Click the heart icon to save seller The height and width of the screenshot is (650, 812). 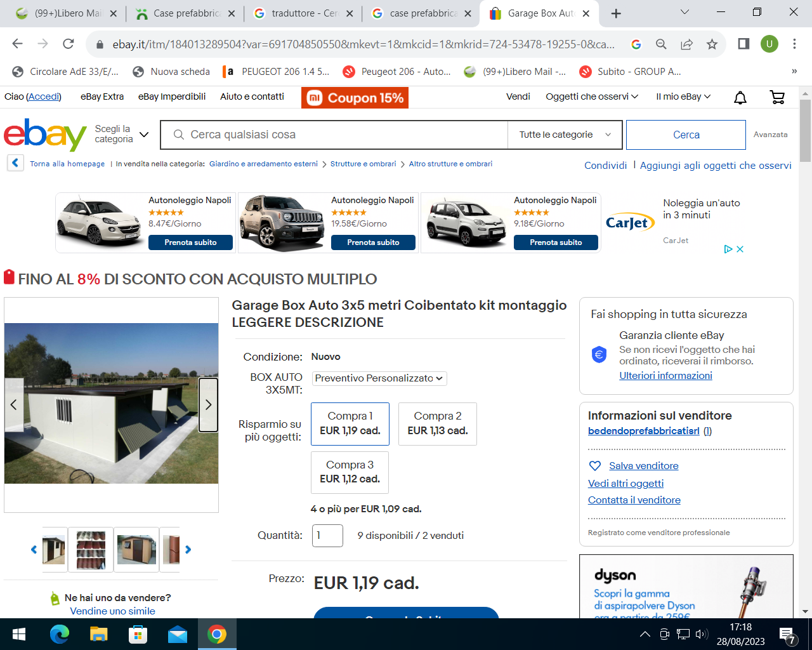point(595,466)
